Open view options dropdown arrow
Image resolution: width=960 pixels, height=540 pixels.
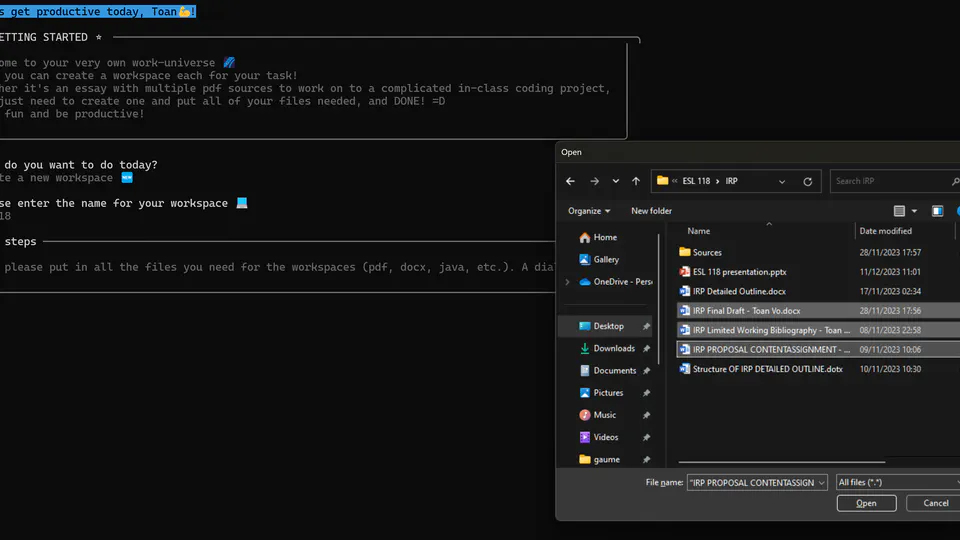[914, 211]
